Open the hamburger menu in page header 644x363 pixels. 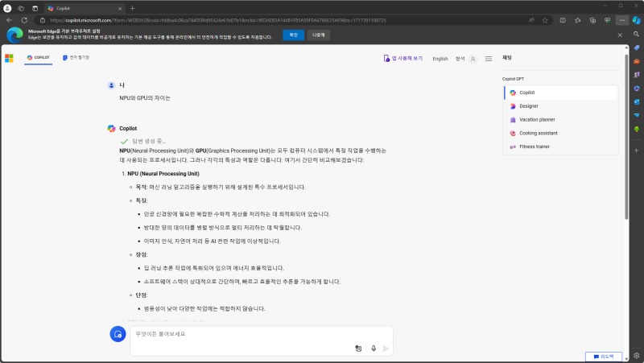[x=489, y=59]
